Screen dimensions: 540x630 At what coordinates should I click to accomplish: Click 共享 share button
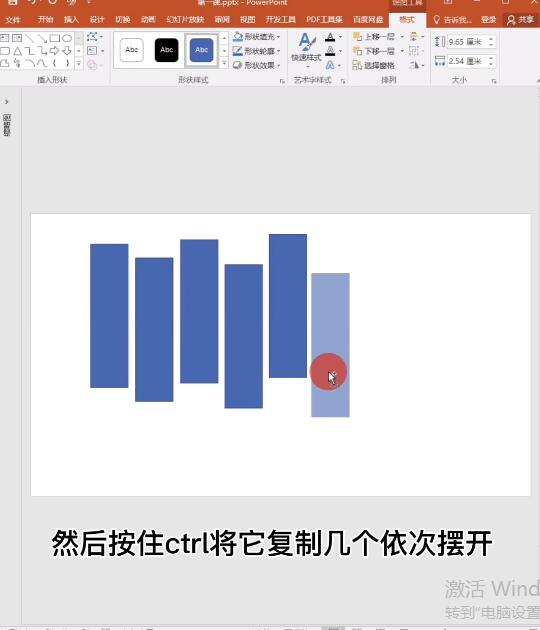[521, 20]
